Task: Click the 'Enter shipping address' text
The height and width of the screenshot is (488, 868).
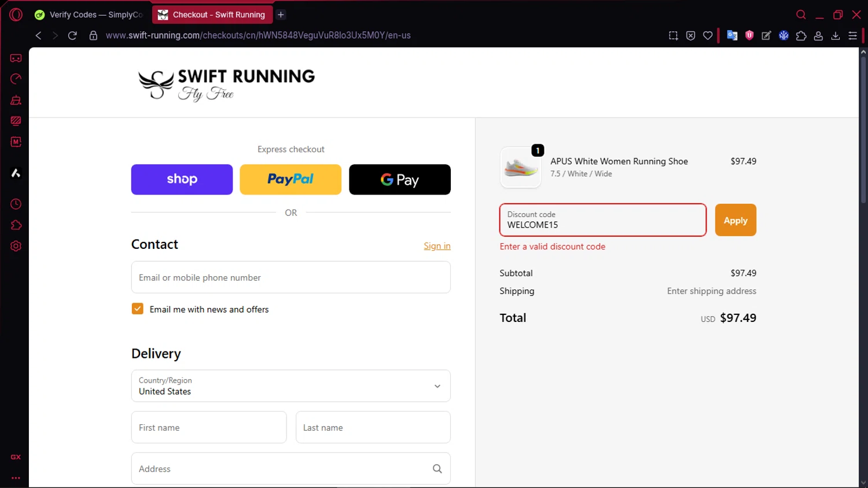Action: (x=712, y=291)
